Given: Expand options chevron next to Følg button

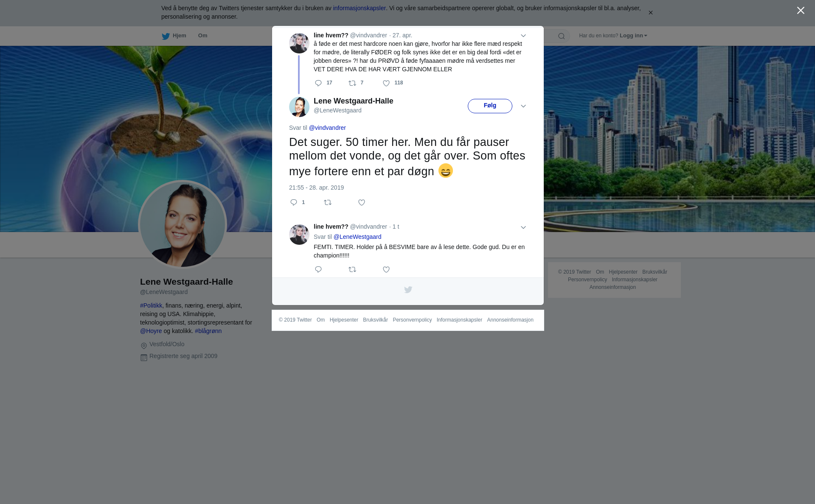Looking at the screenshot, I should tap(523, 106).
